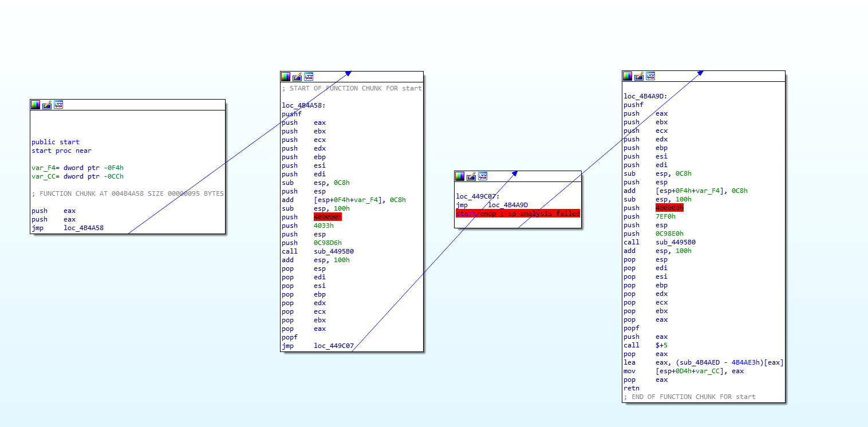The height and width of the screenshot is (427, 868).
Task: Select 'push 0C98D6h' instruction
Action: tap(311, 243)
